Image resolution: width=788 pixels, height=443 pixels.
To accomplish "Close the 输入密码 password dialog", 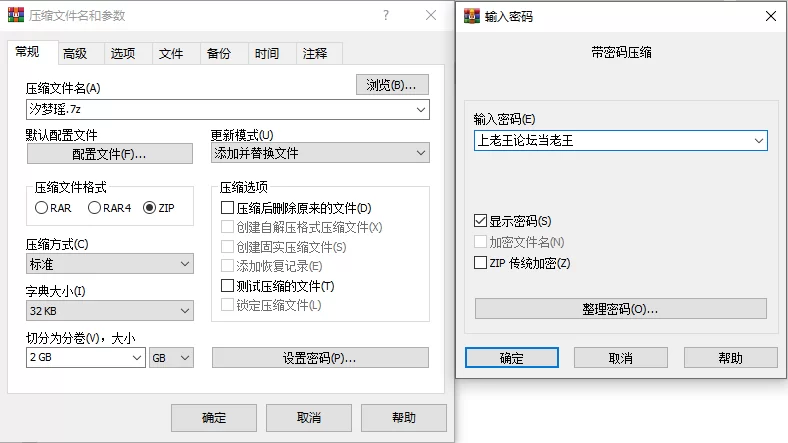I will [769, 16].
